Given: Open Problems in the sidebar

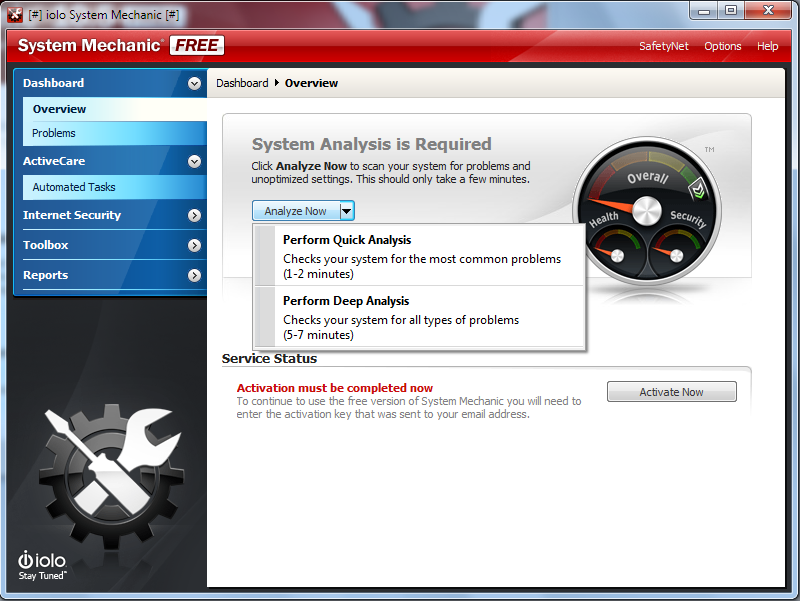Looking at the screenshot, I should click(x=115, y=133).
